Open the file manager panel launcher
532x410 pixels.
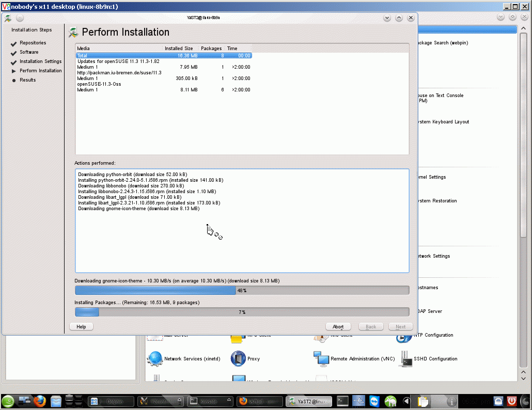click(x=56, y=402)
